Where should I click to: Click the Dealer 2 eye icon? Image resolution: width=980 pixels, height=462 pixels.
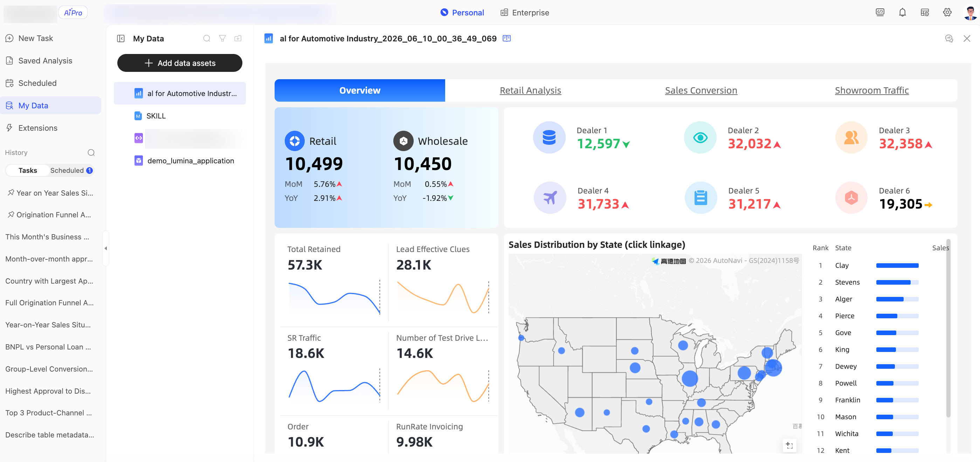[x=700, y=137]
